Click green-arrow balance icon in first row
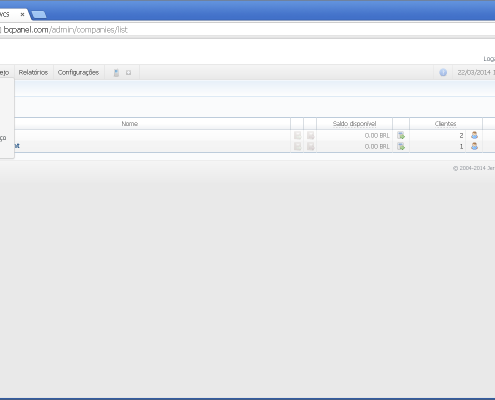The width and height of the screenshot is (495, 400). tap(401, 135)
